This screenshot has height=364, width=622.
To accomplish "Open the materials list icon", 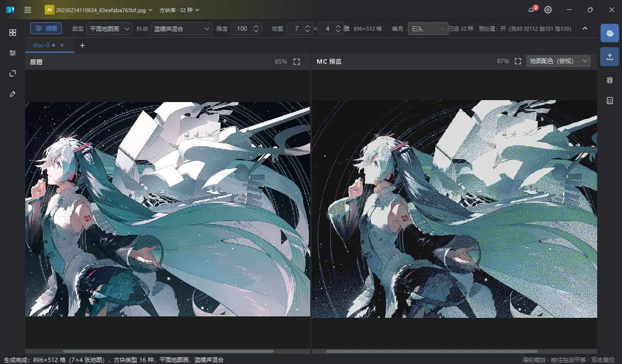I will click(x=610, y=101).
